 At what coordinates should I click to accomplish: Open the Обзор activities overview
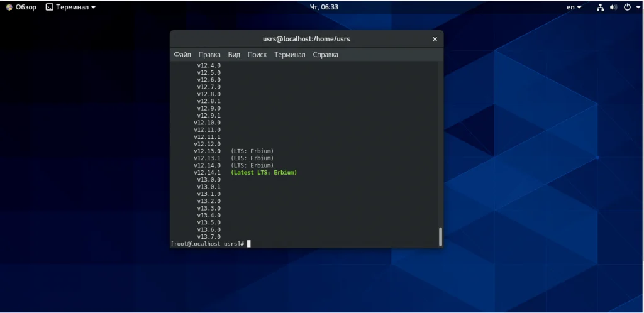21,7
